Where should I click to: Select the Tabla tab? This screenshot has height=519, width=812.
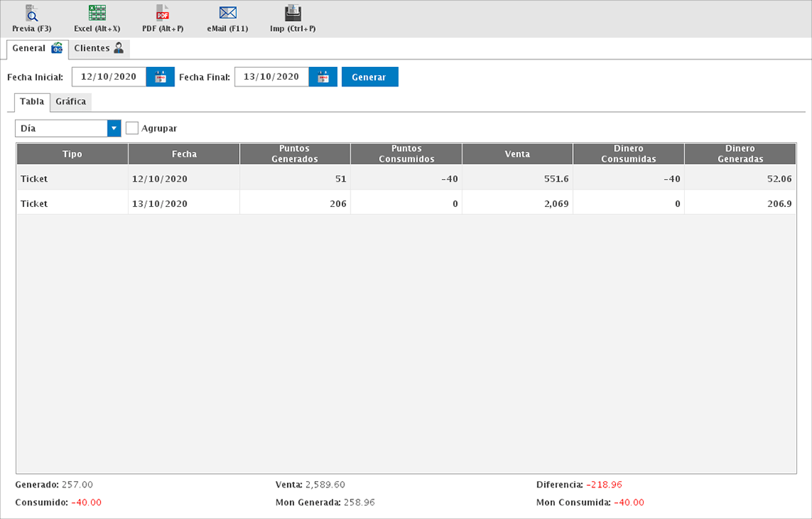pyautogui.click(x=32, y=102)
